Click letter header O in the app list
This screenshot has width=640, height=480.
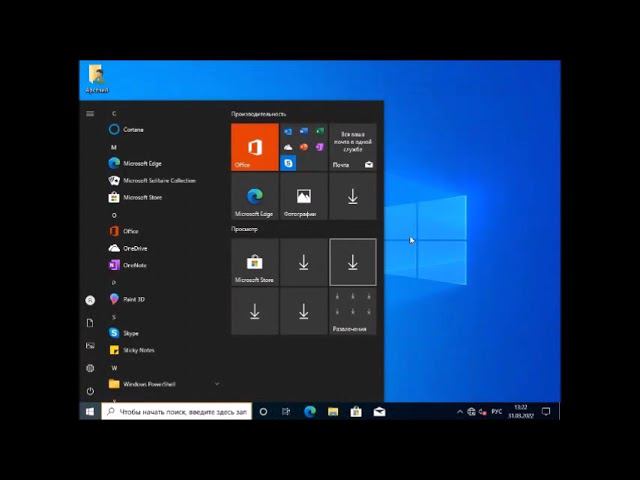point(114,215)
